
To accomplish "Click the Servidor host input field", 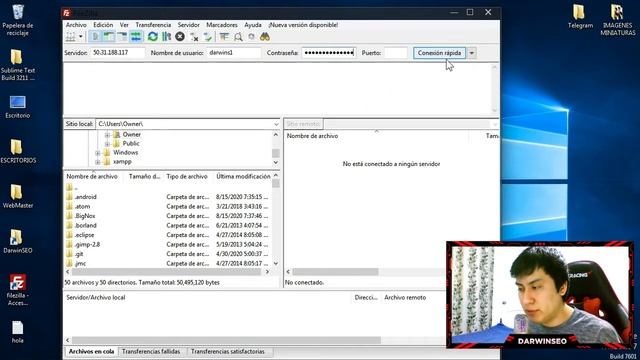I will [x=118, y=53].
